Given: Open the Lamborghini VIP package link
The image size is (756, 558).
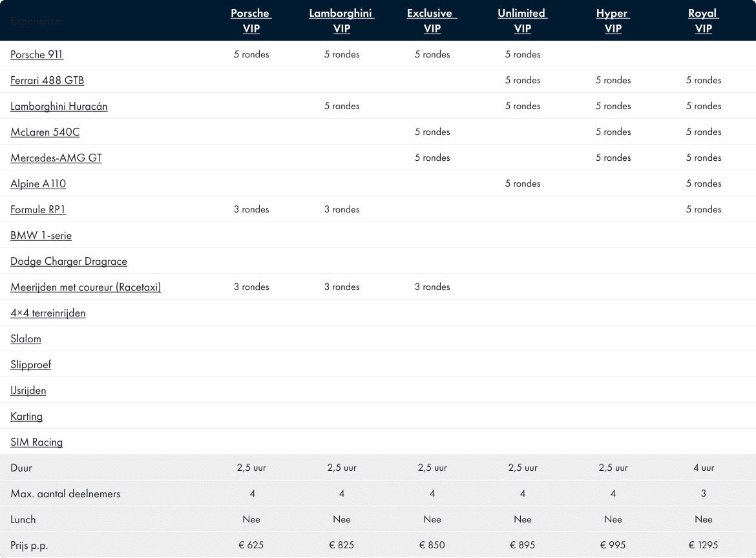Looking at the screenshot, I should tap(341, 21).
